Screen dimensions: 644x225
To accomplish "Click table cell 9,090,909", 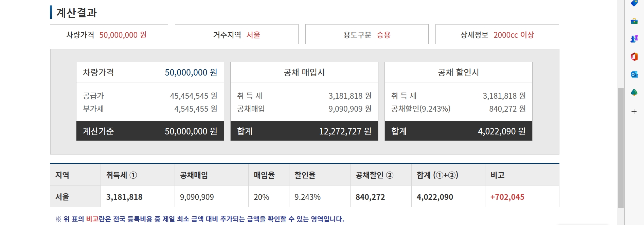I will (x=212, y=197).
